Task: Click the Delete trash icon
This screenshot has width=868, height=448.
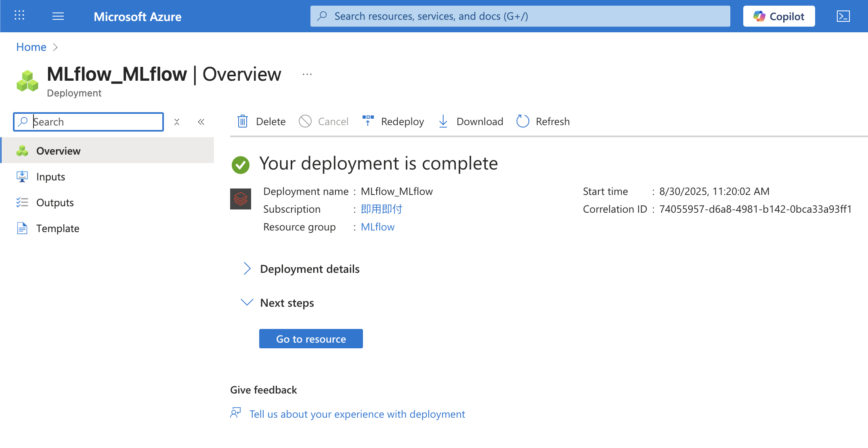Action: point(243,121)
